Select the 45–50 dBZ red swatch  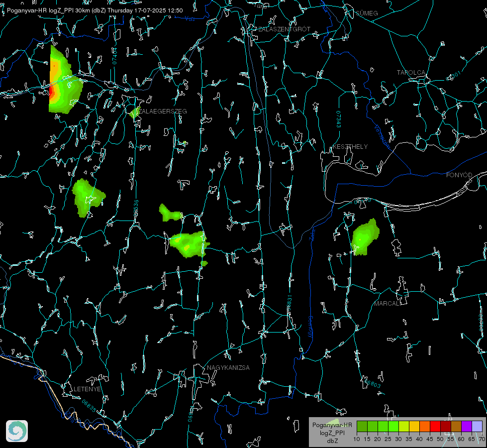[435, 426]
